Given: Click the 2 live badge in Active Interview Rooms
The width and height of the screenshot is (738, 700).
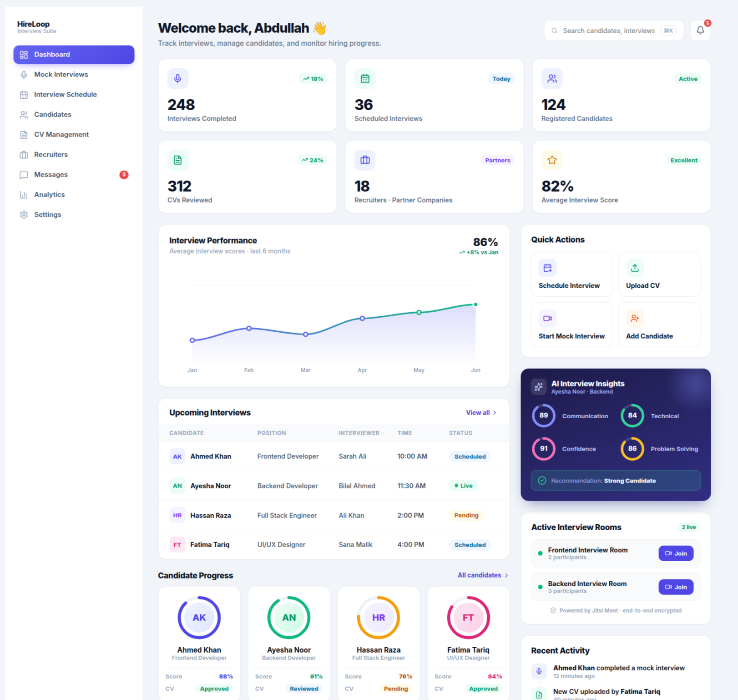Looking at the screenshot, I should click(689, 527).
